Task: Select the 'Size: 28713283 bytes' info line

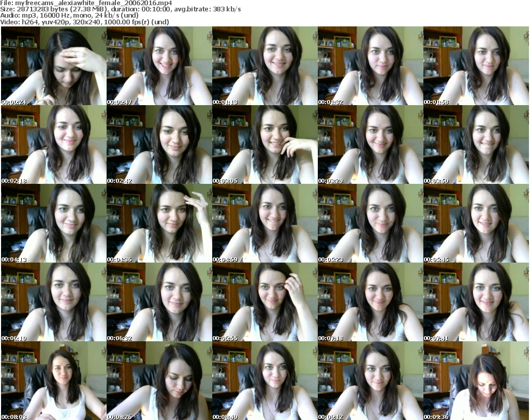Action: [x=120, y=9]
